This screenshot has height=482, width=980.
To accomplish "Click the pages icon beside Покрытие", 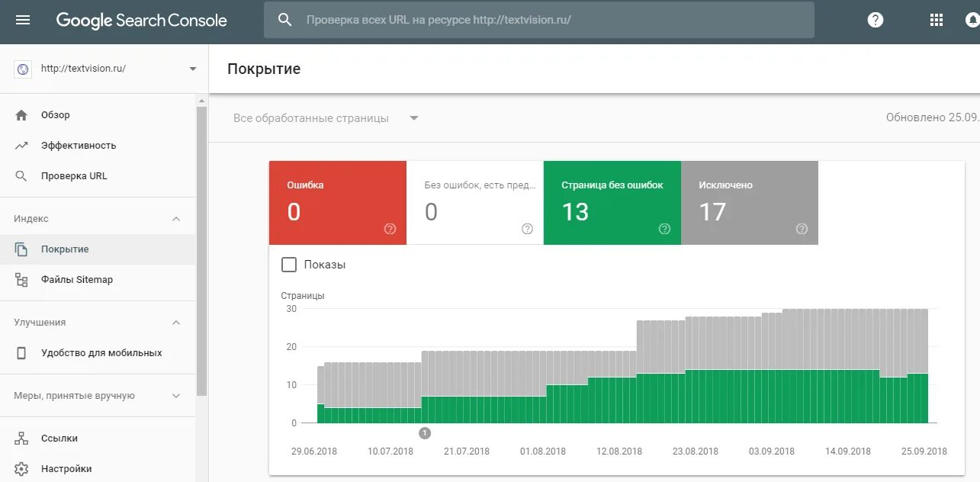I will (21, 249).
